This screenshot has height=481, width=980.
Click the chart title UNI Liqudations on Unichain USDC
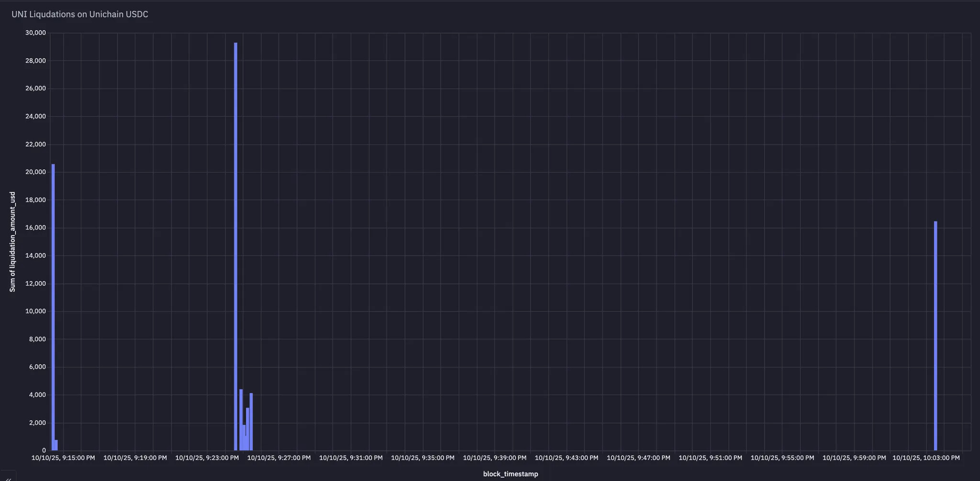click(x=80, y=14)
